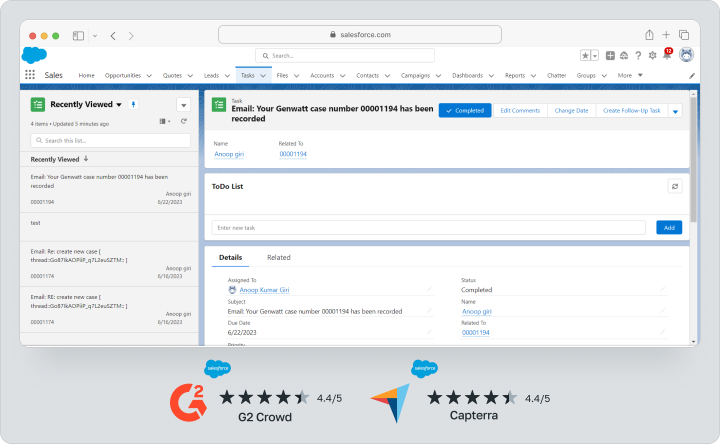Viewport: 720px width, 444px height.
Task: Open the Global Actions plus icon
Action: tap(610, 56)
